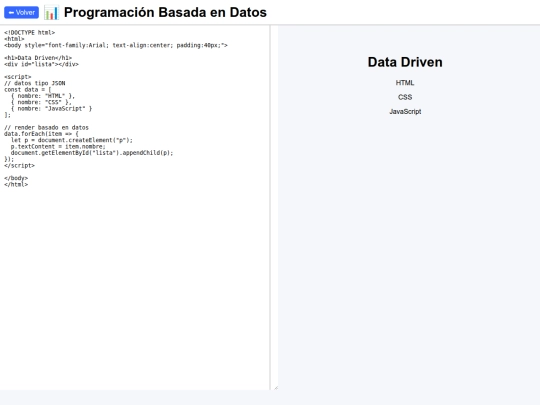Click the nombre: "JavaScript" code line

pyautogui.click(x=51, y=108)
